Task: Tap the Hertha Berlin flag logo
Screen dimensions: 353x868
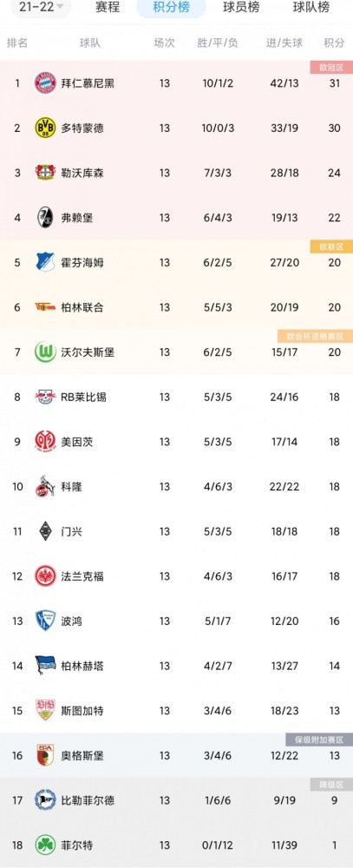Action: pos(45,666)
